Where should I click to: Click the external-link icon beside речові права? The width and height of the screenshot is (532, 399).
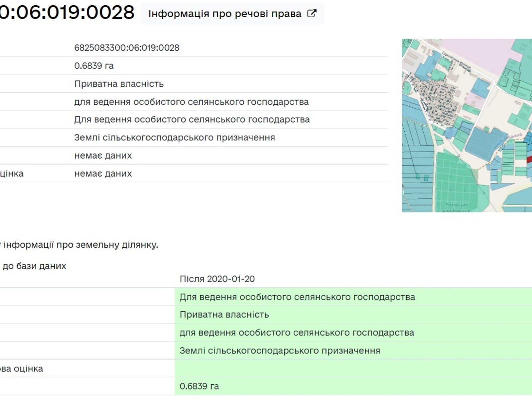312,14
